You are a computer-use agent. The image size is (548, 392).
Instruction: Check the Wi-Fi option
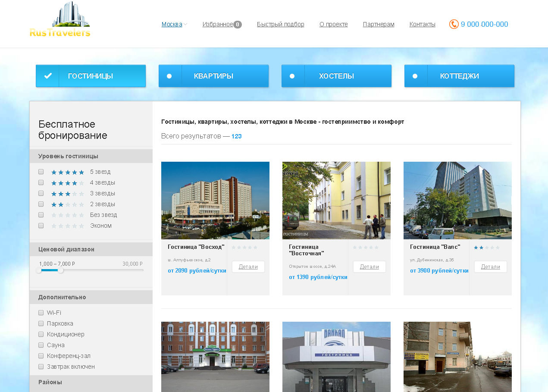(x=41, y=313)
